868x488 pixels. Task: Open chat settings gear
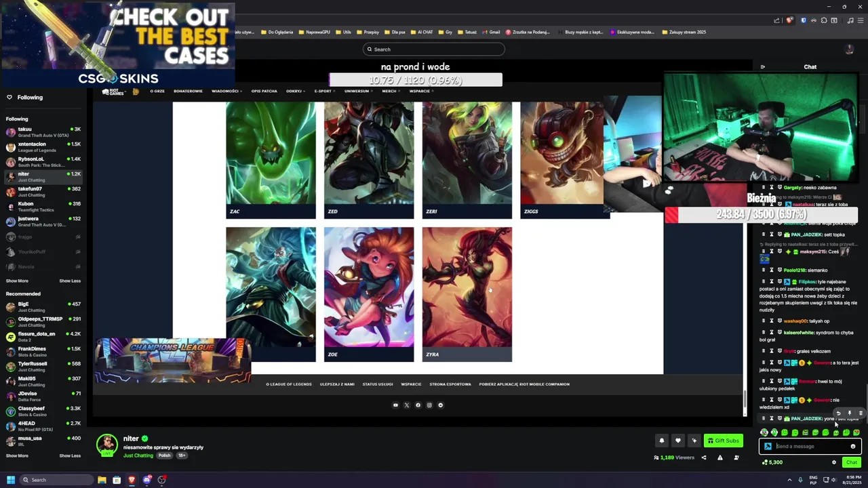click(x=834, y=462)
